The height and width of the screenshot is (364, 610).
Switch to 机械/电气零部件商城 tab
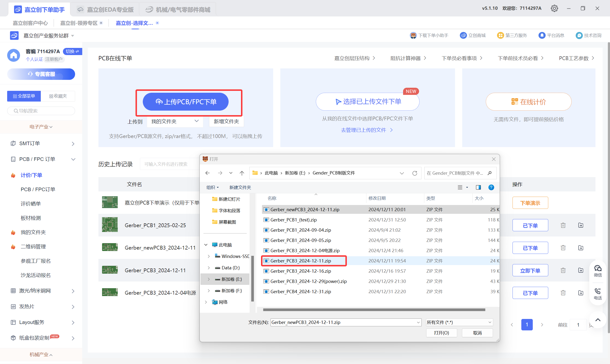[178, 10]
